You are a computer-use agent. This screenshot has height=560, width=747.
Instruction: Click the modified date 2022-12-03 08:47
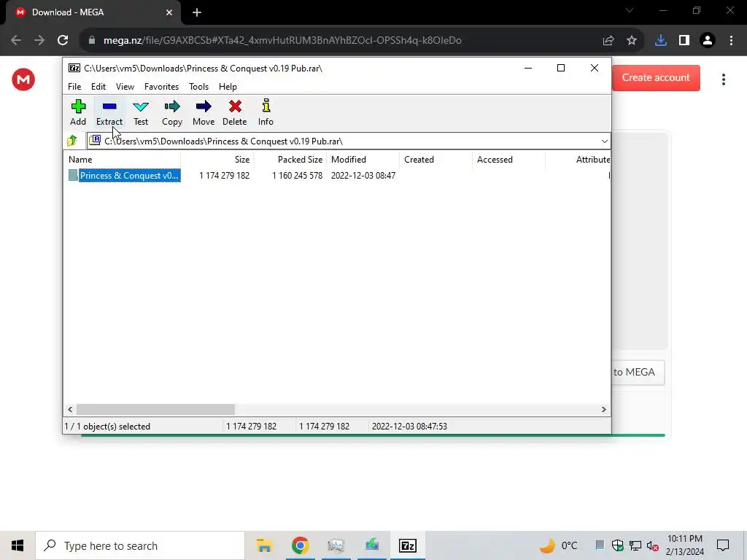pos(363,176)
